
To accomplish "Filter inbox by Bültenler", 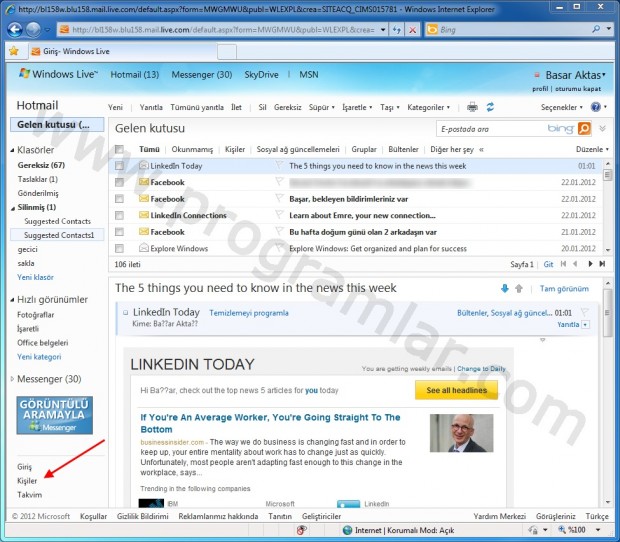I will point(403,149).
